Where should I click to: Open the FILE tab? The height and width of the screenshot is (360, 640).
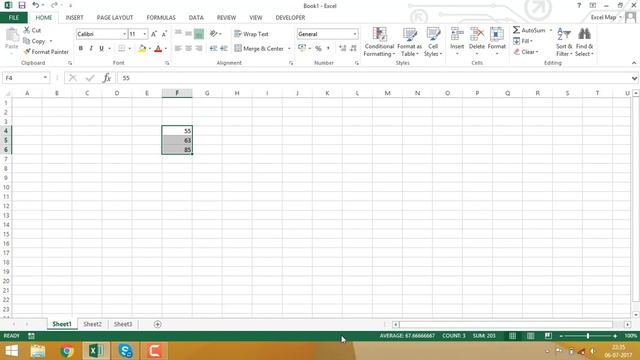(x=13, y=18)
